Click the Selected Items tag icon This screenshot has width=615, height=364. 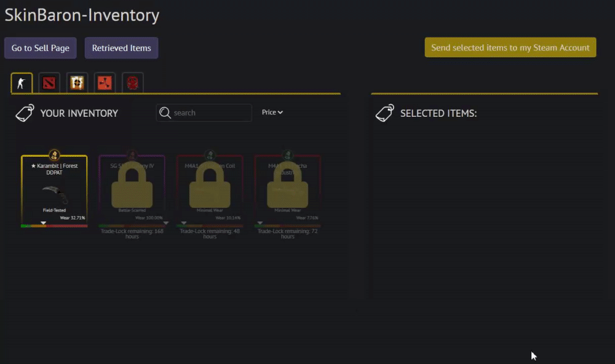(385, 113)
